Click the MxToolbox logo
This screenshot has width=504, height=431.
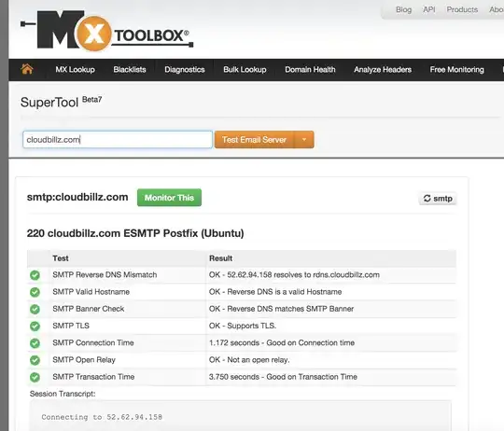pos(106,31)
